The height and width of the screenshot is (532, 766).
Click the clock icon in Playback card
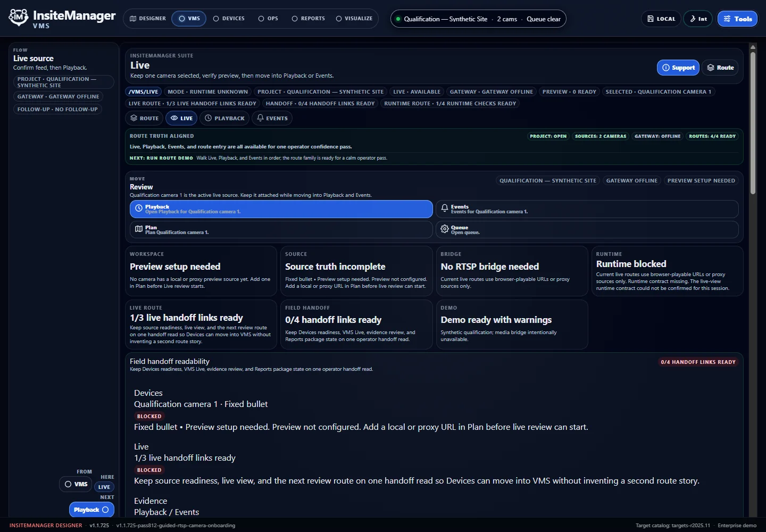point(139,209)
